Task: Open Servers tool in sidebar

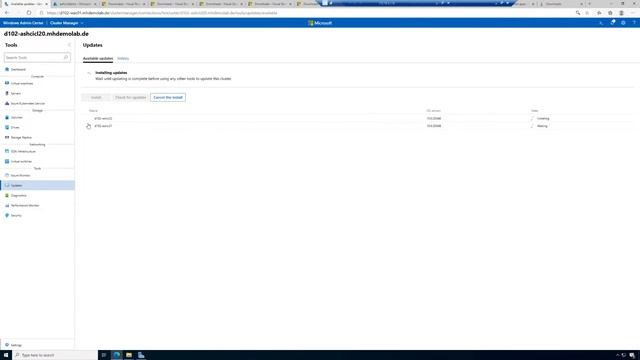Action: 16,93
